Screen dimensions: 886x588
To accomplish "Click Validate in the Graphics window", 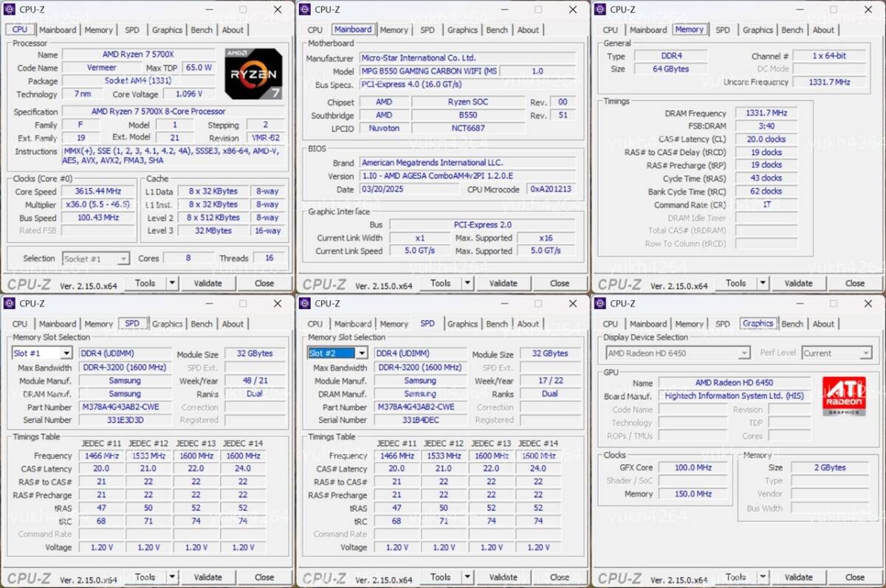I will (x=798, y=577).
